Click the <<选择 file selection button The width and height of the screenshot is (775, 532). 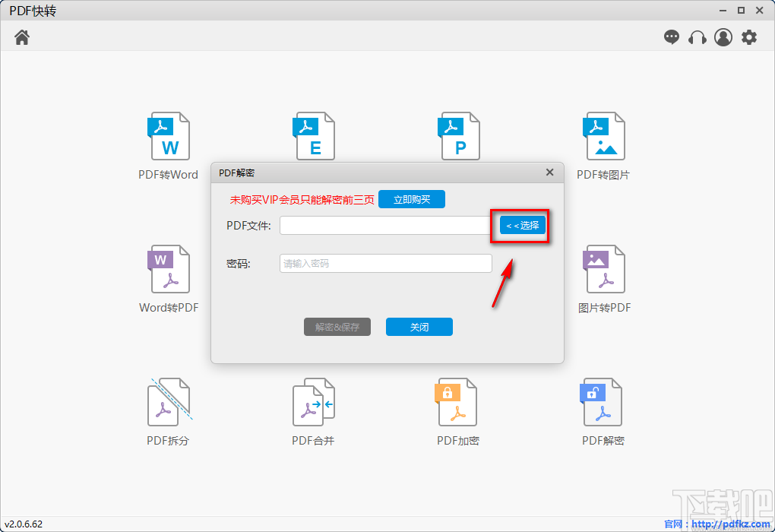(521, 225)
